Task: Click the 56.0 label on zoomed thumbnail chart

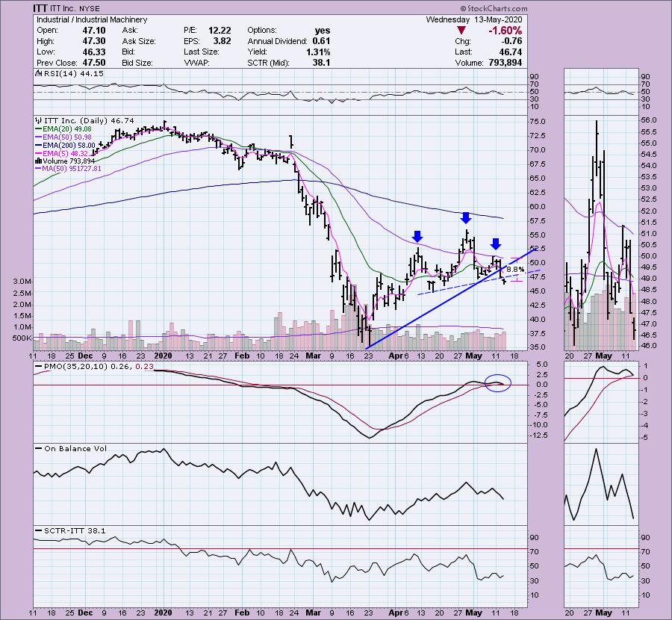Action: tap(649, 120)
